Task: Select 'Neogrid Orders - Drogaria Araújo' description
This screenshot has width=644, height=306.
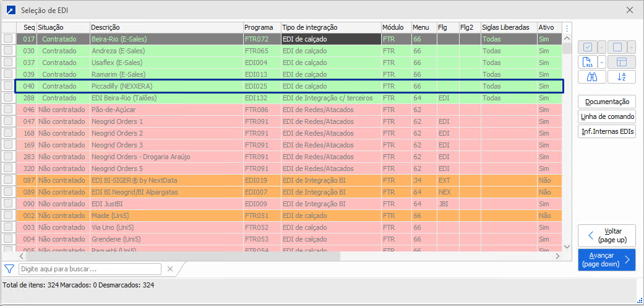Action: pyautogui.click(x=141, y=157)
